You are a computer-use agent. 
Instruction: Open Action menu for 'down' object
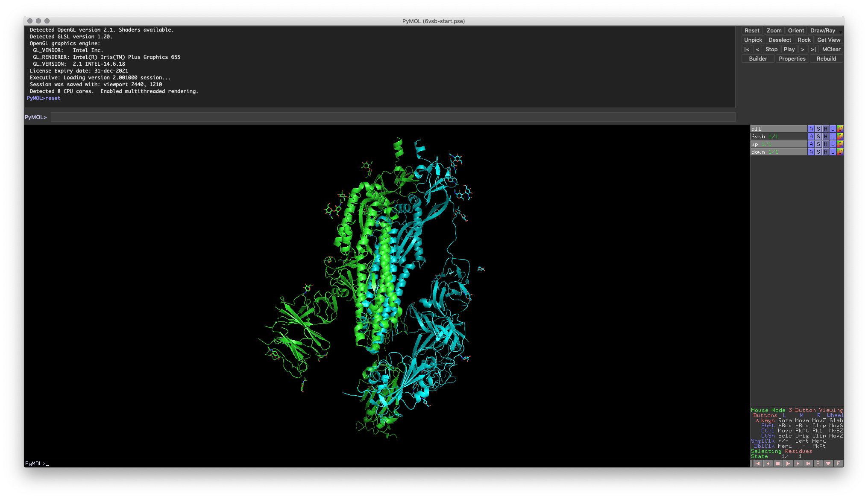click(x=811, y=152)
